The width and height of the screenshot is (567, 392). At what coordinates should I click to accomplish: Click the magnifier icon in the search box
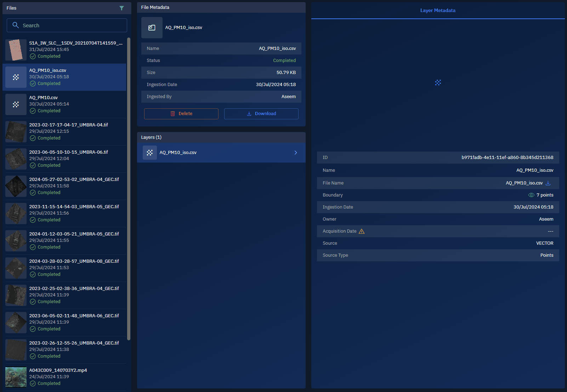point(16,25)
